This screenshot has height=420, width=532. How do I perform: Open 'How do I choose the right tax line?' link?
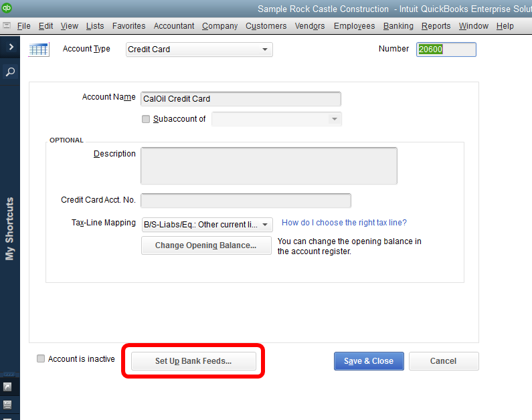click(344, 223)
